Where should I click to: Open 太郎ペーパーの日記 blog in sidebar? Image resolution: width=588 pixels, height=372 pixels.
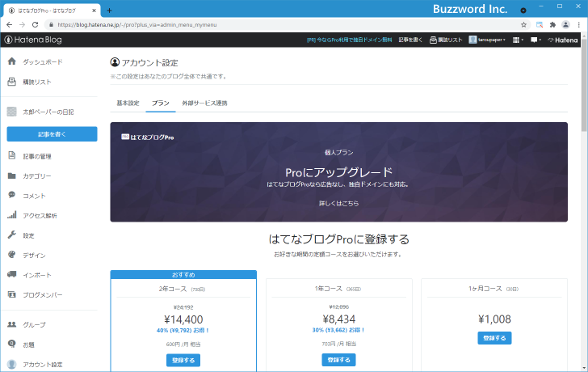pyautogui.click(x=48, y=112)
